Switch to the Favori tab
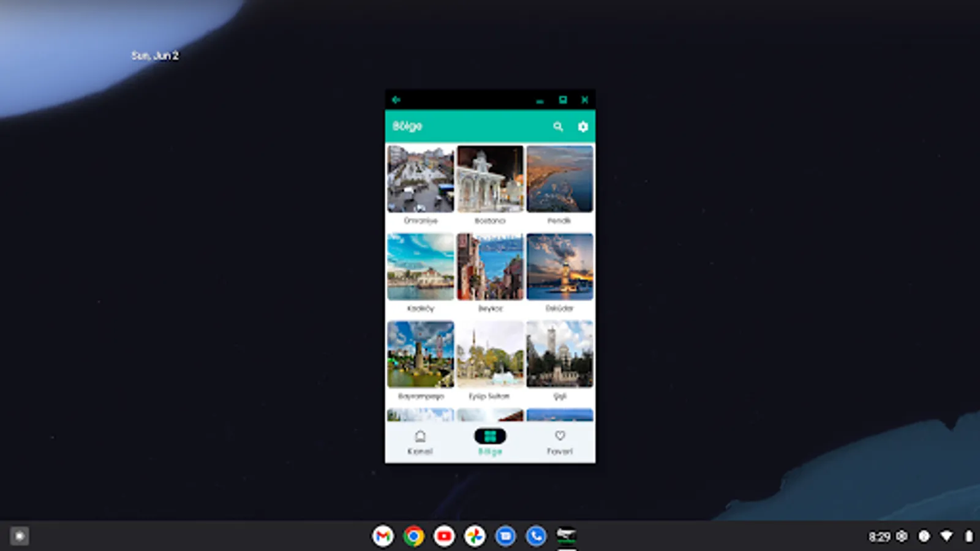Screen dimensions: 980x551 coord(559,442)
